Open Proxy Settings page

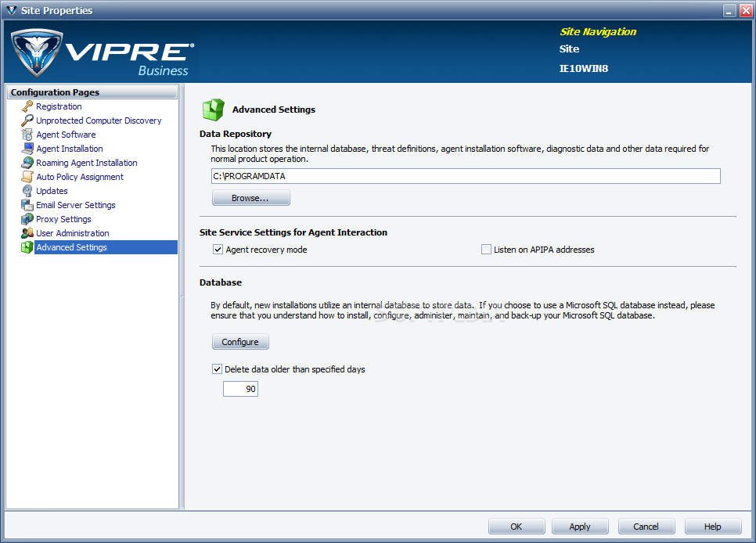tap(63, 219)
